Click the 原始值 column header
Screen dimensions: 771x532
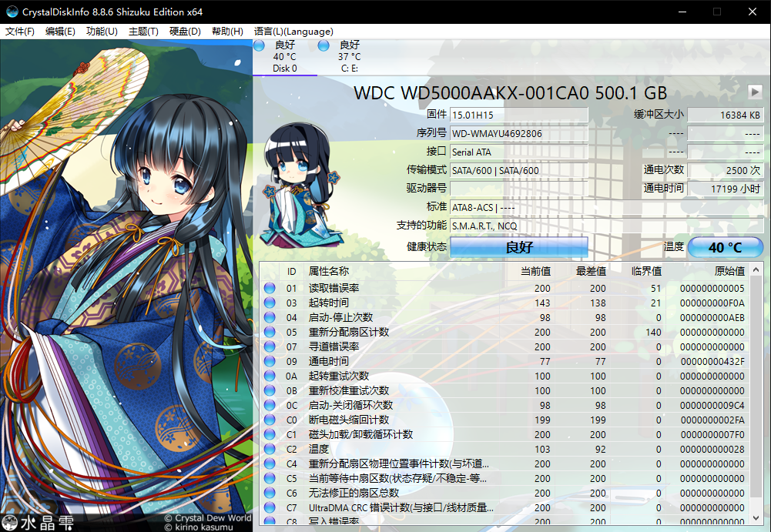point(729,271)
